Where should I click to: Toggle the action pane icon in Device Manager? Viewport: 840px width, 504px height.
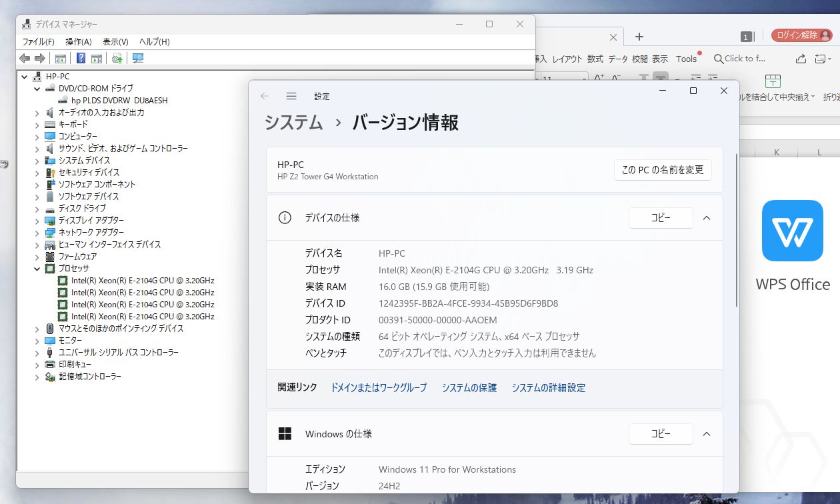pyautogui.click(x=96, y=58)
